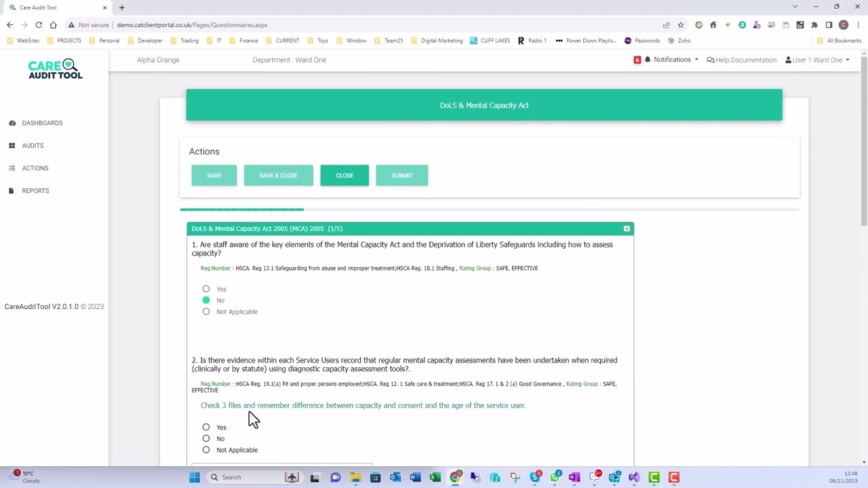Viewport: 868px width, 488px height.
Task: Select Not Applicable for question 2
Action: [206, 450]
